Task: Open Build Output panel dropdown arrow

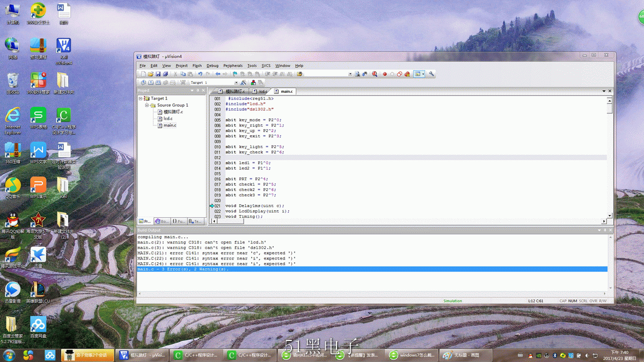Action: pyautogui.click(x=599, y=230)
